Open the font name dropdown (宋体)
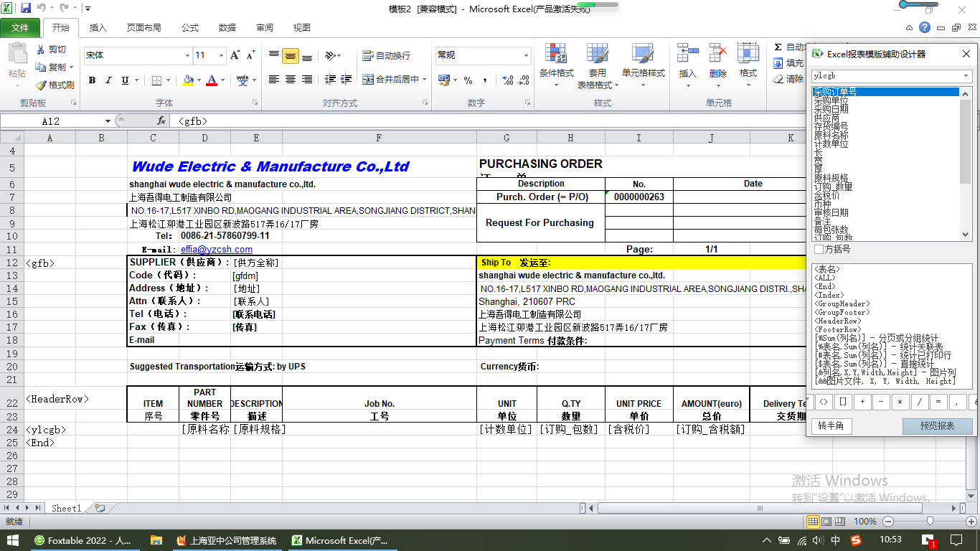This screenshot has height=551, width=980. click(x=187, y=55)
